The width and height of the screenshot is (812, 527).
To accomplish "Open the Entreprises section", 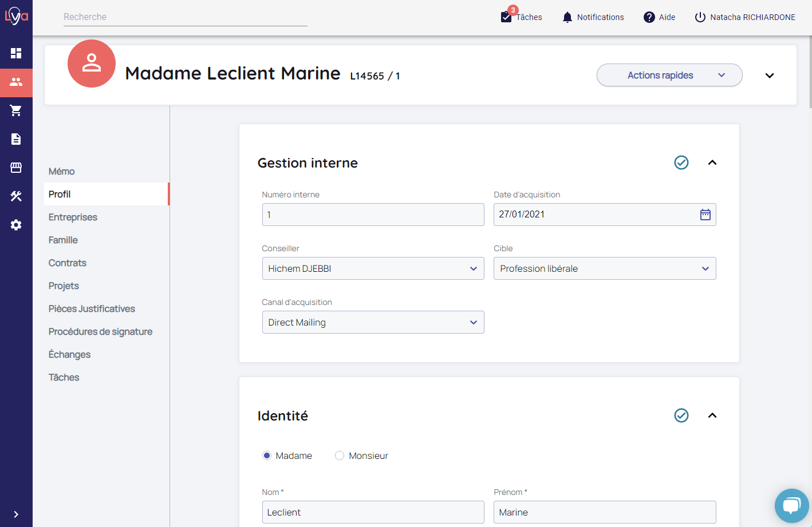I will coord(73,217).
